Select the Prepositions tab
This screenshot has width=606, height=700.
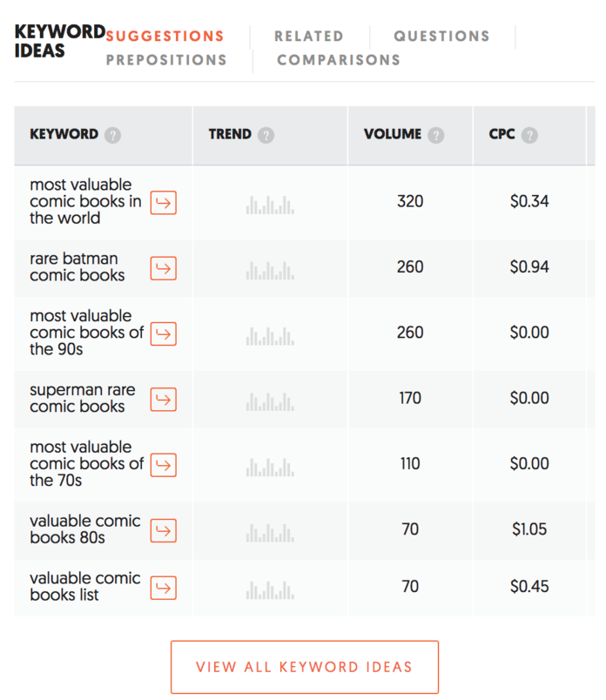(x=166, y=60)
